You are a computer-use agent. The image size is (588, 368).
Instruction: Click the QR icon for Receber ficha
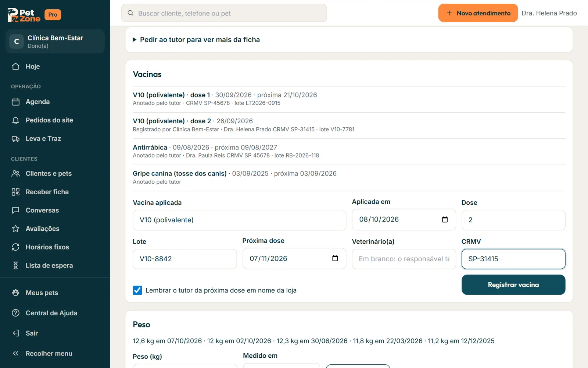15,192
